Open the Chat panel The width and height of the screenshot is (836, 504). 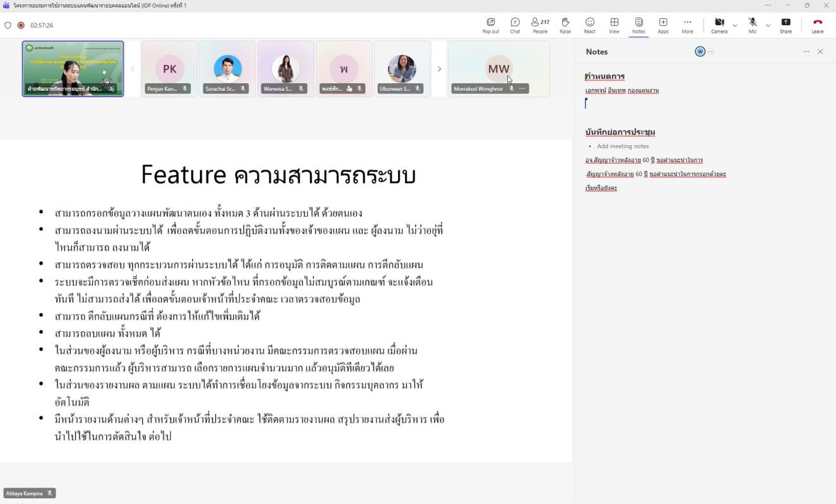coord(515,25)
